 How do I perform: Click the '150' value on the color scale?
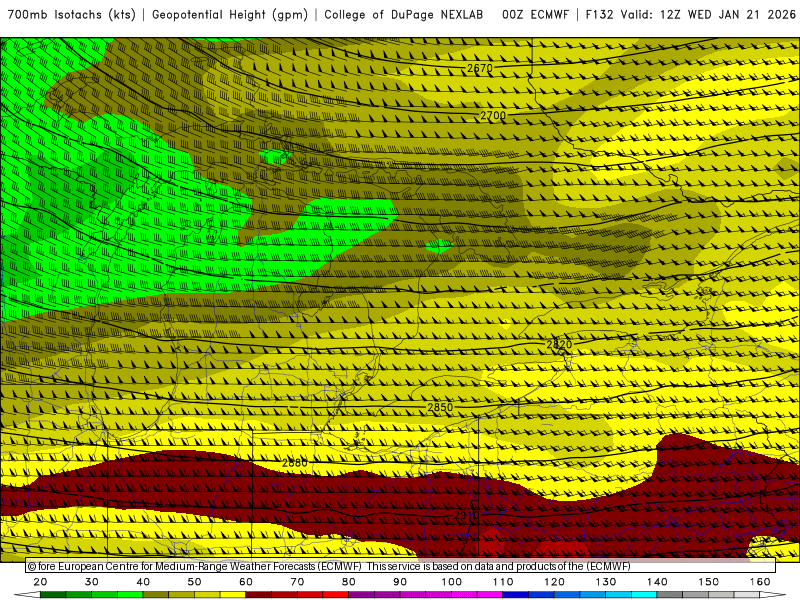[x=708, y=582]
